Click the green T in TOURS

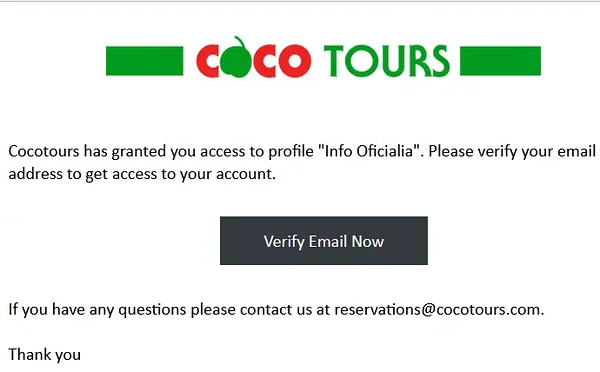334,60
